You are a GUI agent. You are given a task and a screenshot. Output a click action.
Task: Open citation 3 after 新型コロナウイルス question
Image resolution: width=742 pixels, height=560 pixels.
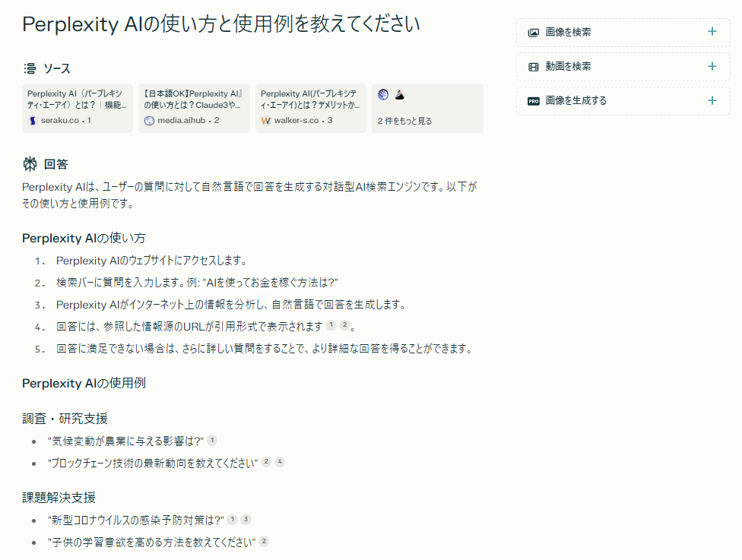246,519
